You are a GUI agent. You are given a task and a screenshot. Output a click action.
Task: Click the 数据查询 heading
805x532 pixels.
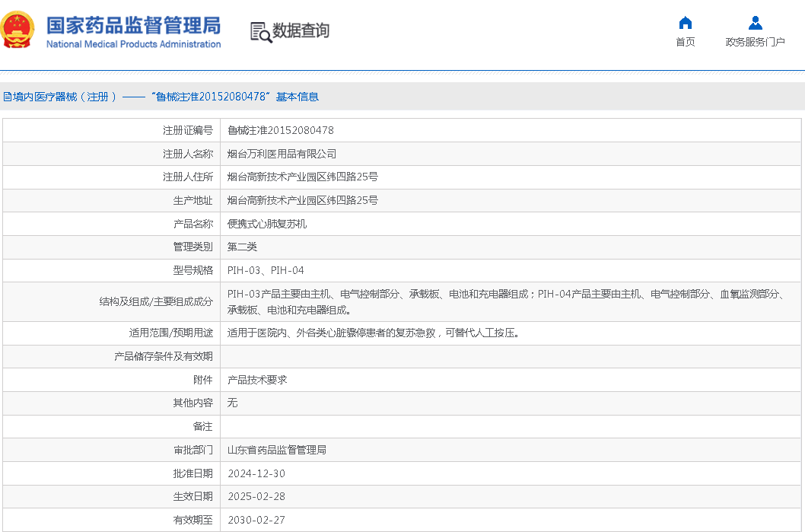(301, 30)
